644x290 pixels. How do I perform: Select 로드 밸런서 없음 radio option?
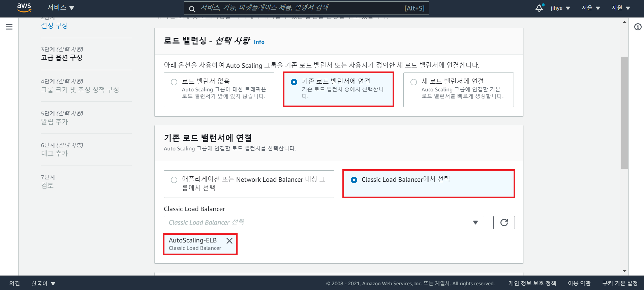click(174, 82)
